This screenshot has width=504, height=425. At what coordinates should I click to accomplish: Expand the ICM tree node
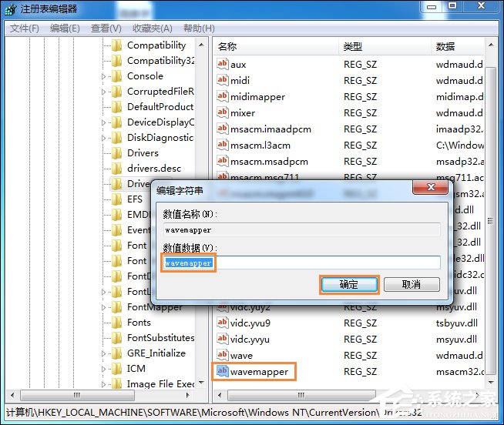(104, 370)
